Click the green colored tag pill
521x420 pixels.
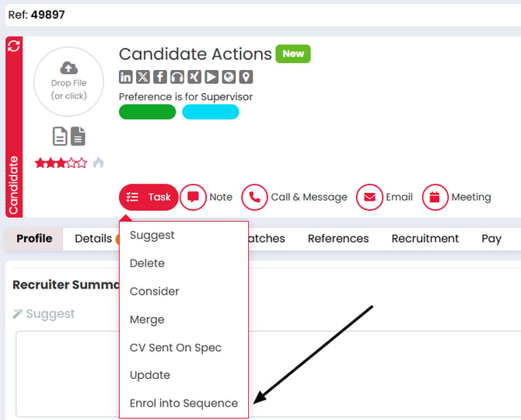click(x=147, y=112)
